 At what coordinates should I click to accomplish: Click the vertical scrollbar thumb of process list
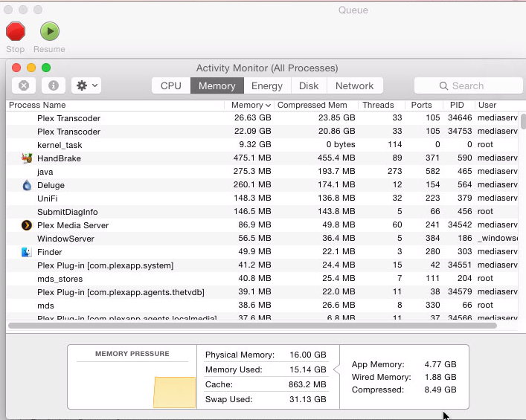(523, 121)
